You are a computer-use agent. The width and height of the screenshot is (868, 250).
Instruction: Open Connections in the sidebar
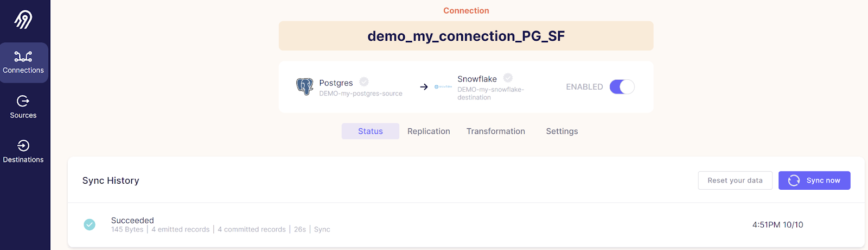click(23, 62)
